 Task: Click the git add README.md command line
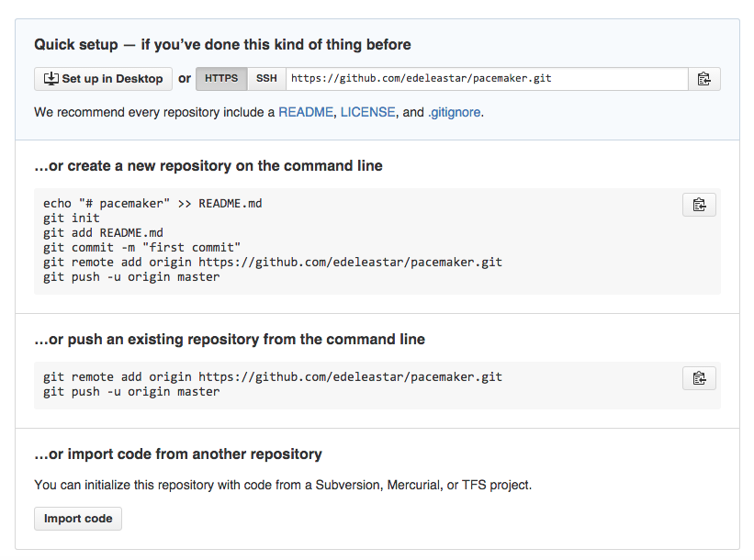[x=103, y=233]
